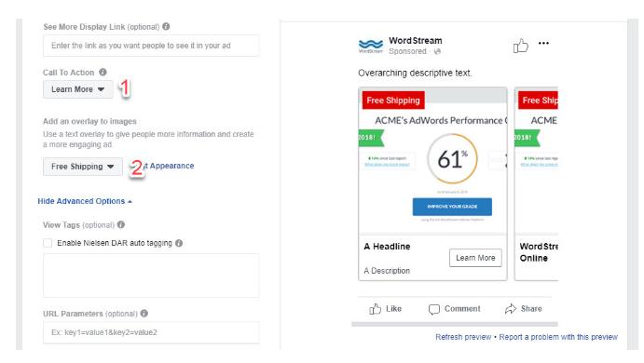Open the Free Shipping overlay dropdown

(83, 167)
